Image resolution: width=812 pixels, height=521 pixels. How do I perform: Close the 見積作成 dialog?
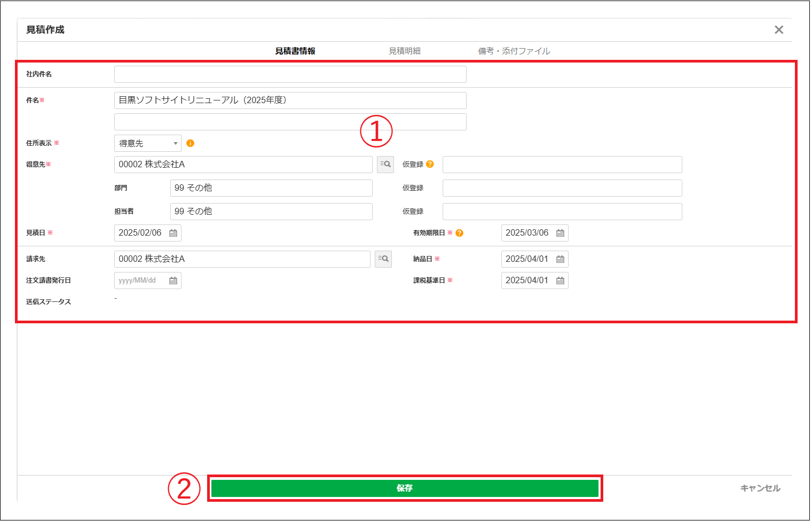click(779, 29)
